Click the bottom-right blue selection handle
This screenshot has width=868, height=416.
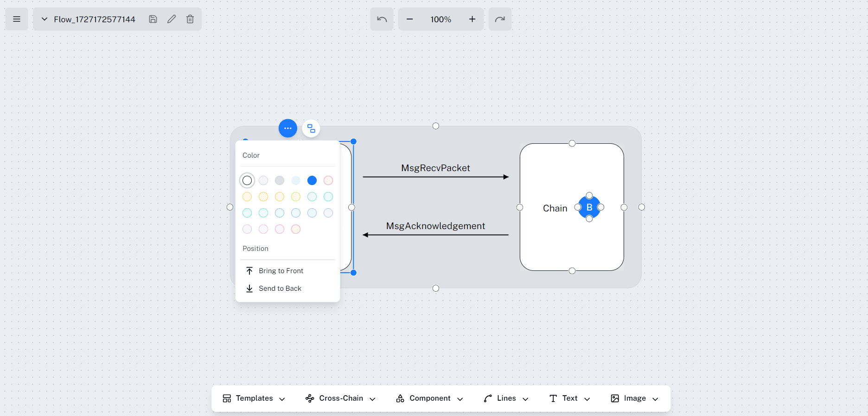pos(353,273)
